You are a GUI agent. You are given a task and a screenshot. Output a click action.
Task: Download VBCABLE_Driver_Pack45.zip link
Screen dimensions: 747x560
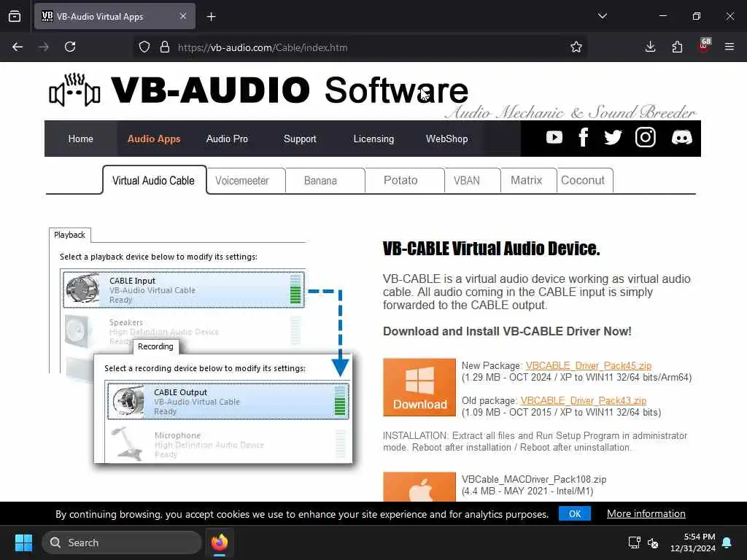tap(589, 366)
